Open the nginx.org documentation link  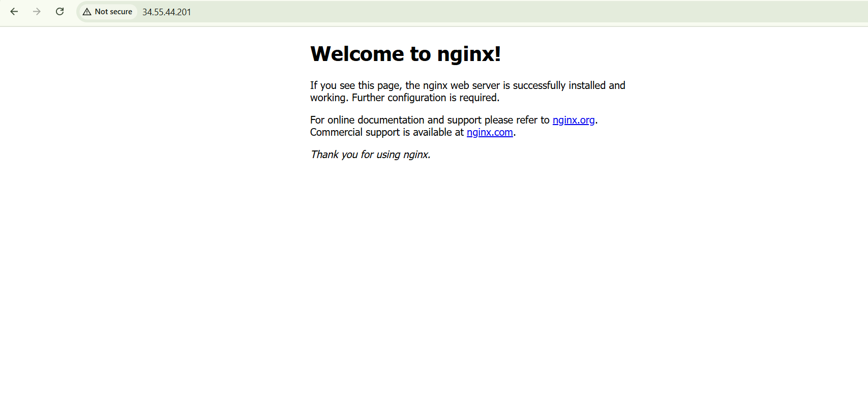(574, 120)
